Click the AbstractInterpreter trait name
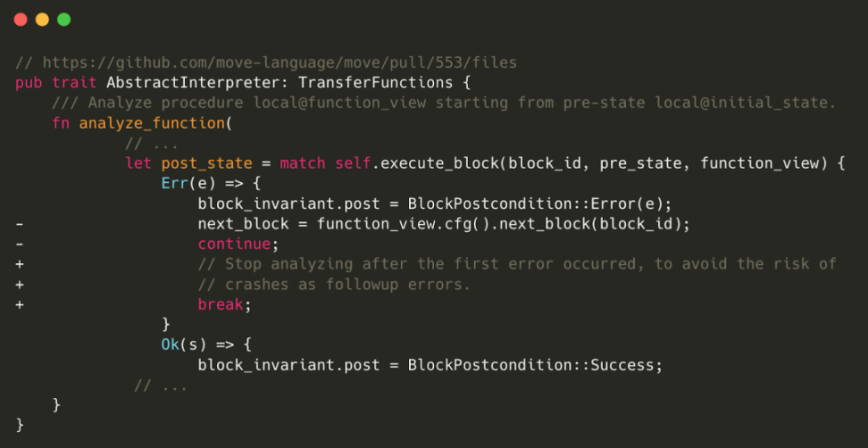The width and height of the screenshot is (868, 448). click(197, 83)
